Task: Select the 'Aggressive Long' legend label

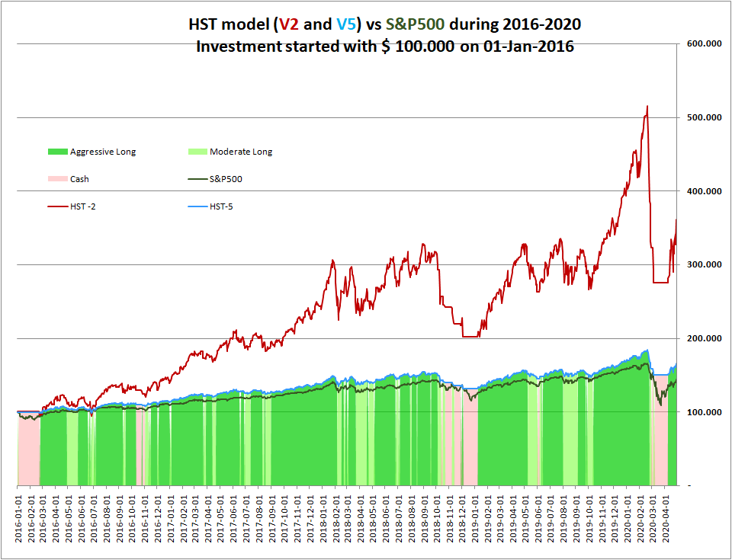Action: click(103, 152)
